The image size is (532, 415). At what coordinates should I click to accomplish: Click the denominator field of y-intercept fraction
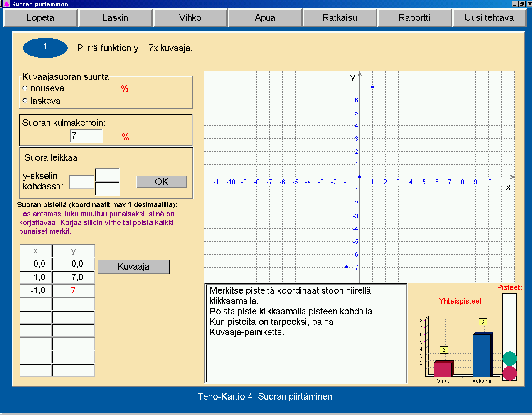pyautogui.click(x=107, y=189)
